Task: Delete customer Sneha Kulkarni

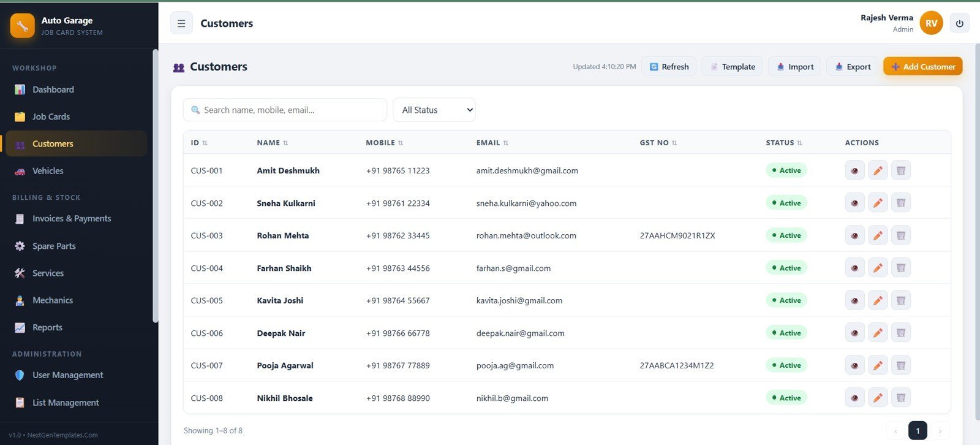Action: [x=901, y=203]
